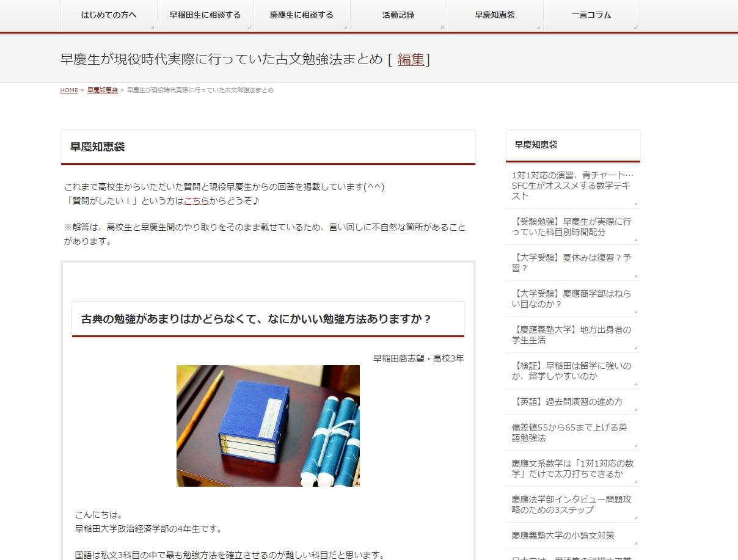
Task: Click the 早稲田商志望・高校3年 label
Action: point(418,358)
